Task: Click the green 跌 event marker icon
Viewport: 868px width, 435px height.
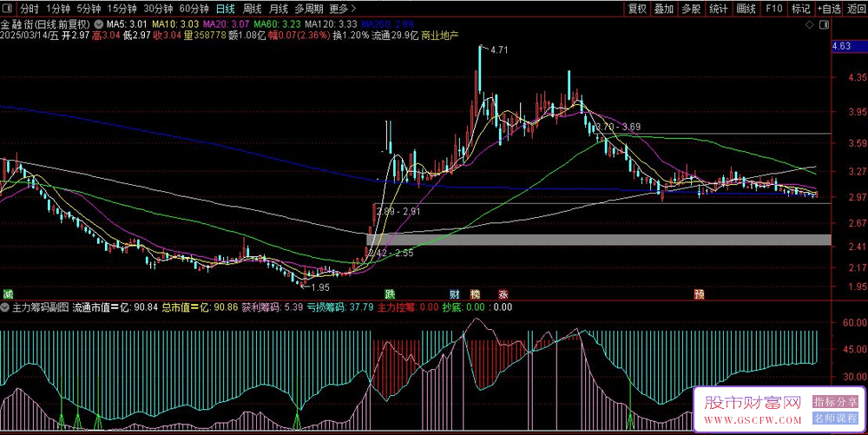Action: [x=391, y=293]
